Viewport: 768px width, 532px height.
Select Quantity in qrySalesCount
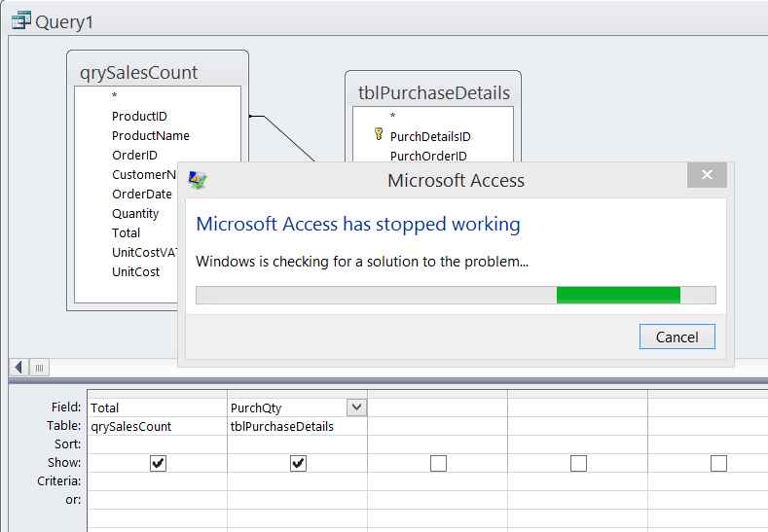(135, 213)
